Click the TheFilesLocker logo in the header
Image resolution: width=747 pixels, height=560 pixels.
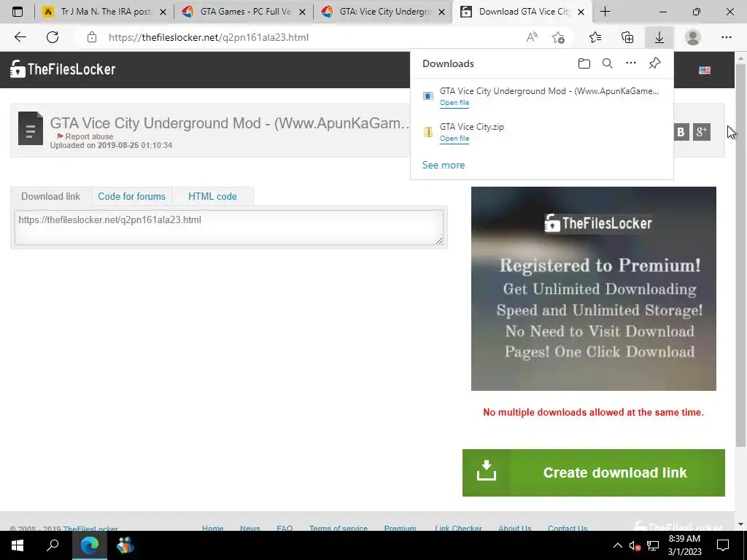63,69
